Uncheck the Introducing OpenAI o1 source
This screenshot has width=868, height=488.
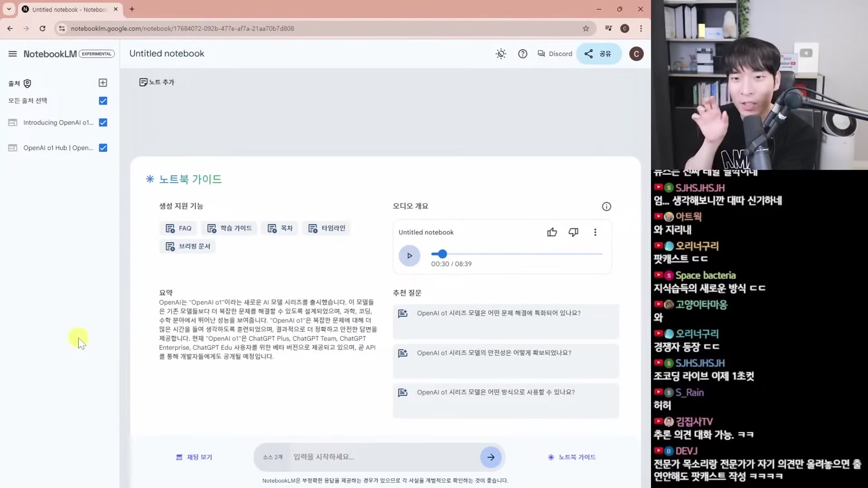[x=103, y=123]
